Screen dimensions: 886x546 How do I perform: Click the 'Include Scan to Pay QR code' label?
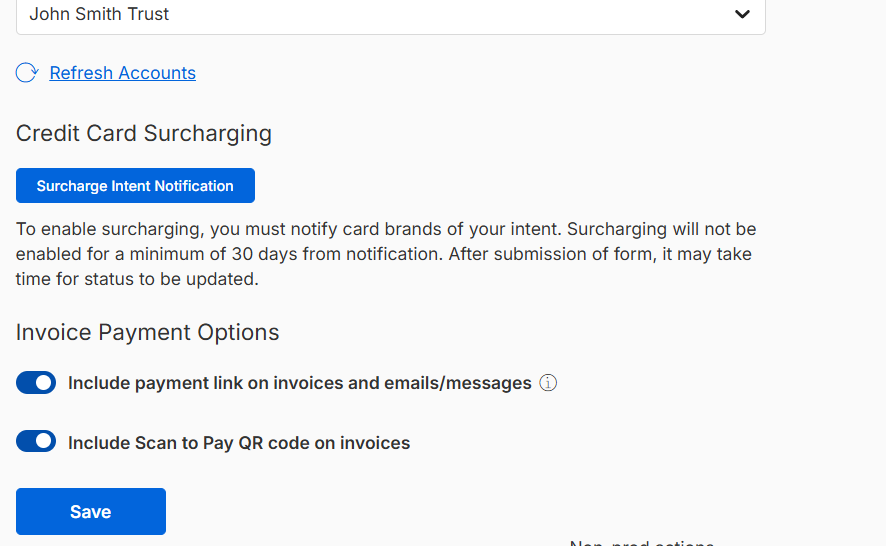point(239,443)
